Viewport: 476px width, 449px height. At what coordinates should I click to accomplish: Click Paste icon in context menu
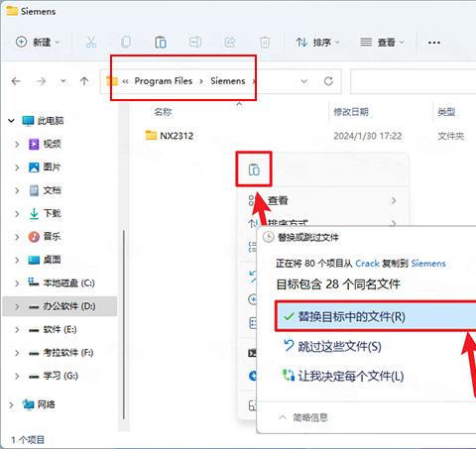pos(254,169)
